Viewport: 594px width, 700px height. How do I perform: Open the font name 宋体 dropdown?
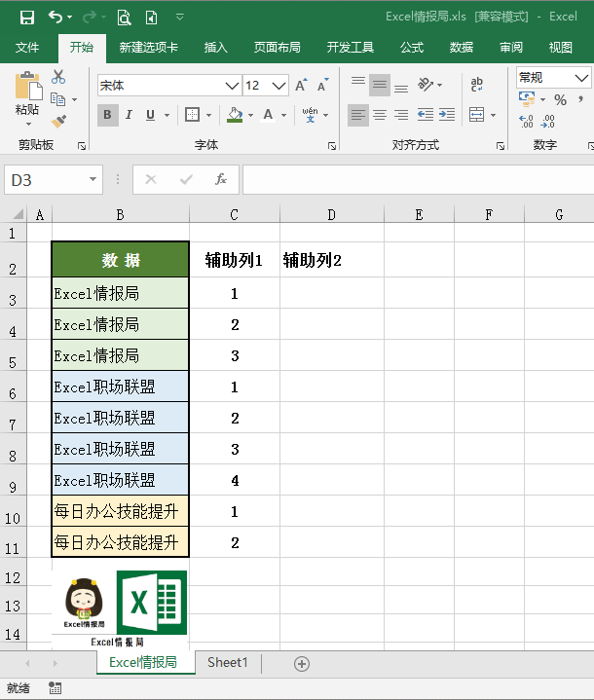[232, 86]
